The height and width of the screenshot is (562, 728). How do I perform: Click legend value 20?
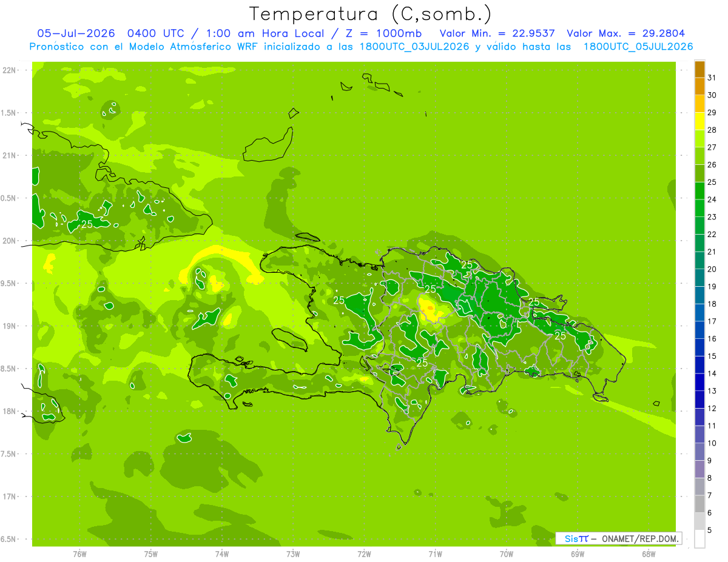coord(712,269)
